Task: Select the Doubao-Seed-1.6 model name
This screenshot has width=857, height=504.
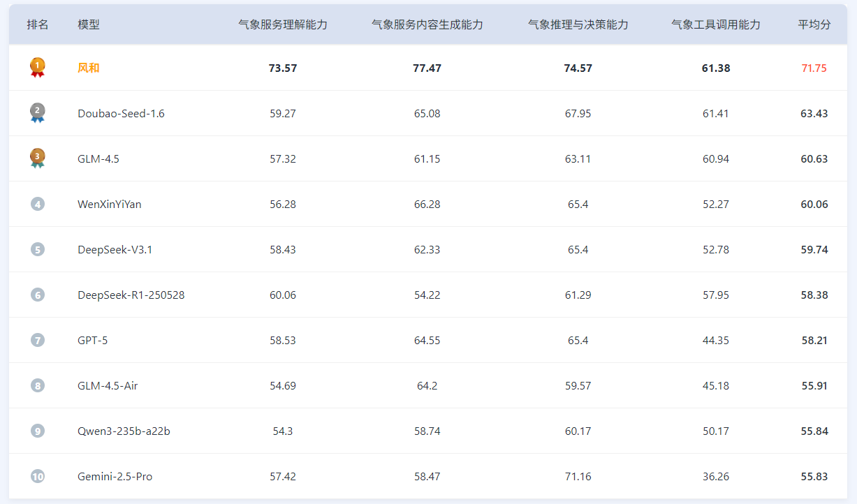Action: pos(121,113)
